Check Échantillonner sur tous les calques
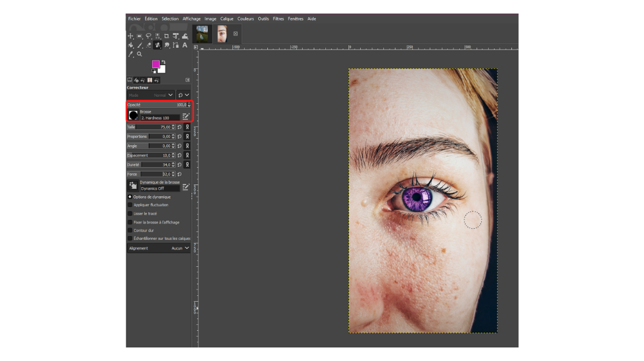The width and height of the screenshot is (644, 361). pos(130,239)
